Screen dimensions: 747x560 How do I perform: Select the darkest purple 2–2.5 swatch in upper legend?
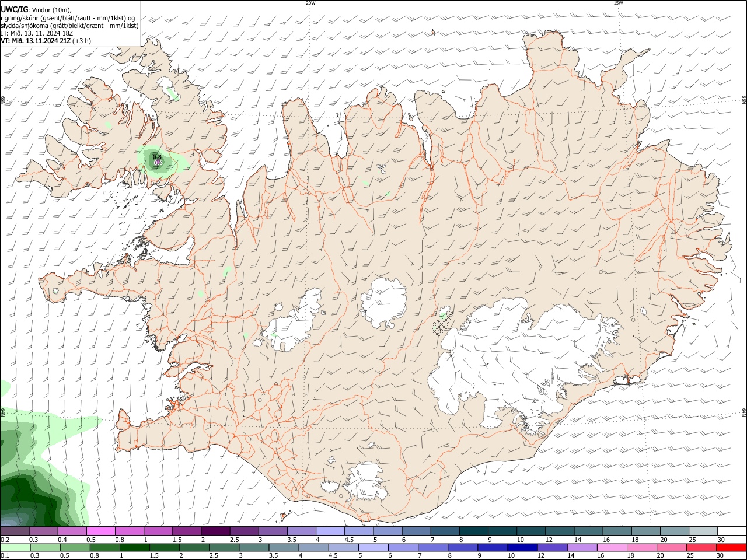pyautogui.click(x=215, y=531)
